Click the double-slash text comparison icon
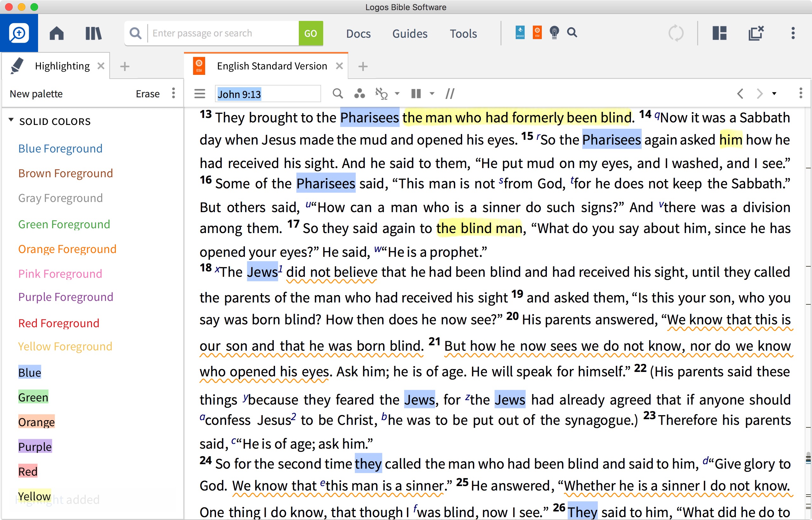Viewport: 812px width, 520px height. (450, 94)
